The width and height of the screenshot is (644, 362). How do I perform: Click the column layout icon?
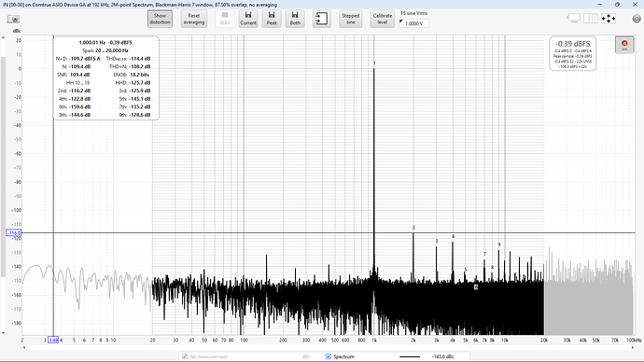pyautogui.click(x=591, y=19)
